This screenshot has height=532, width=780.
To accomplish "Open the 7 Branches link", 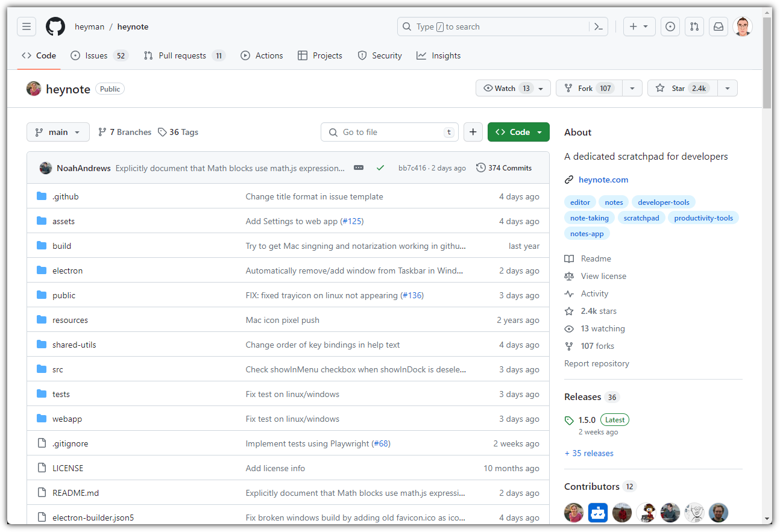I will click(125, 132).
